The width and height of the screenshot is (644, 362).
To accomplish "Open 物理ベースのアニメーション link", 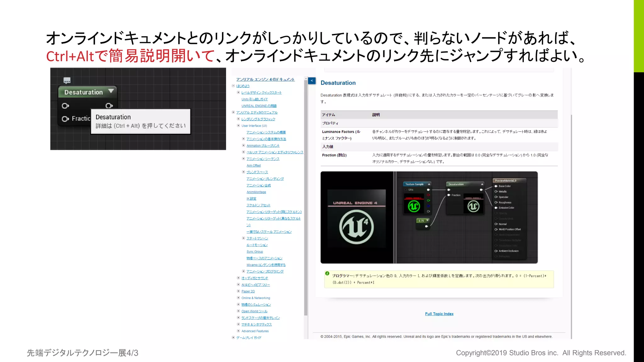I will point(264,258).
